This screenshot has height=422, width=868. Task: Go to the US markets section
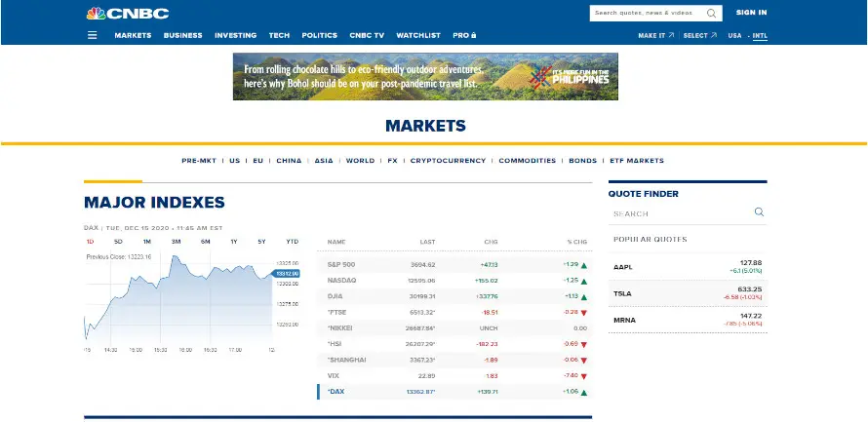click(x=235, y=161)
